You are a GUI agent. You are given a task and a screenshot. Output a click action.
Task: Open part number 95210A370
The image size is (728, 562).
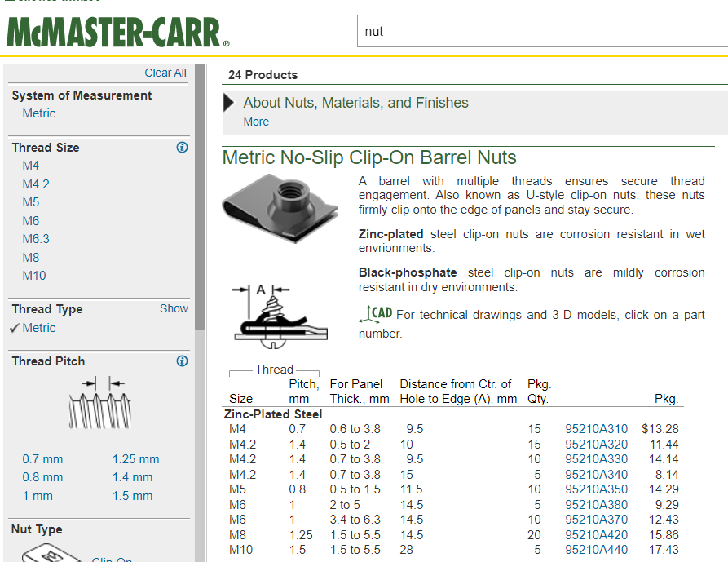coord(596,520)
